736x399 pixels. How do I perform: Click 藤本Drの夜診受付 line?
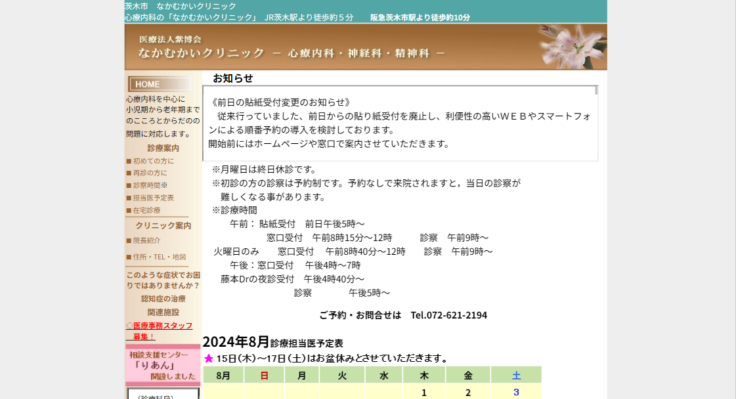pos(292,279)
